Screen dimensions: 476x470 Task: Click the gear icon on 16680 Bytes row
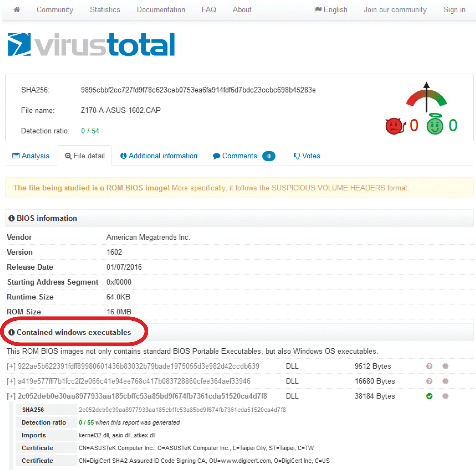pos(445,381)
